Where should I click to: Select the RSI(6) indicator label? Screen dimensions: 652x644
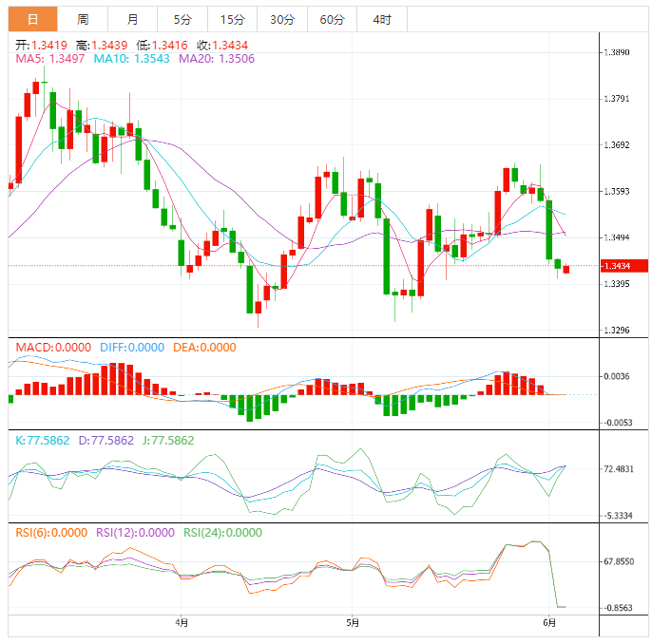(50, 533)
